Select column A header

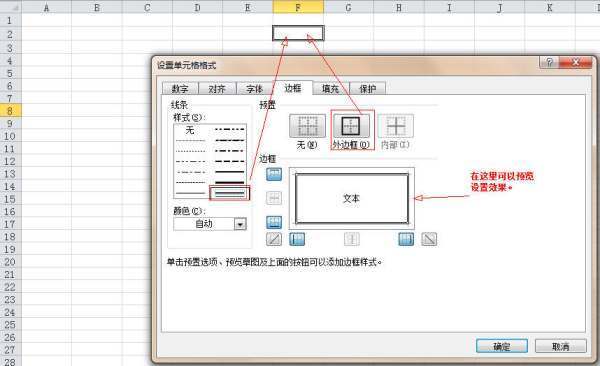pyautogui.click(x=46, y=7)
